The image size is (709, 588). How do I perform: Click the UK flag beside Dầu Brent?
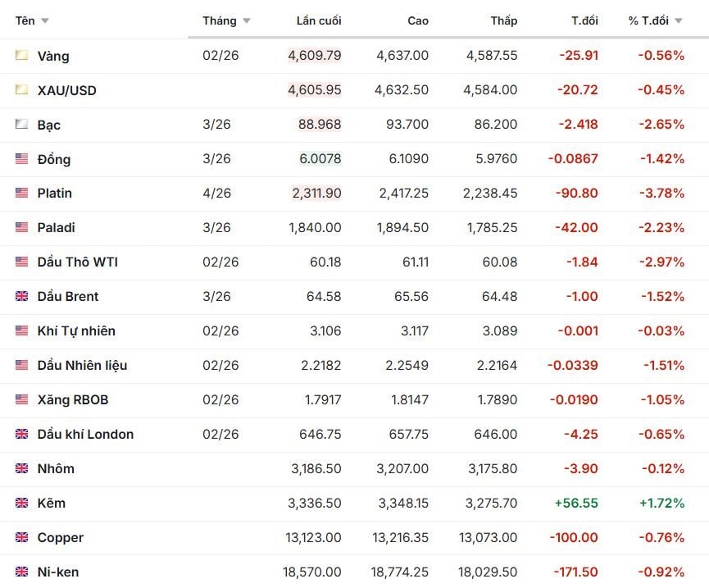(21, 297)
